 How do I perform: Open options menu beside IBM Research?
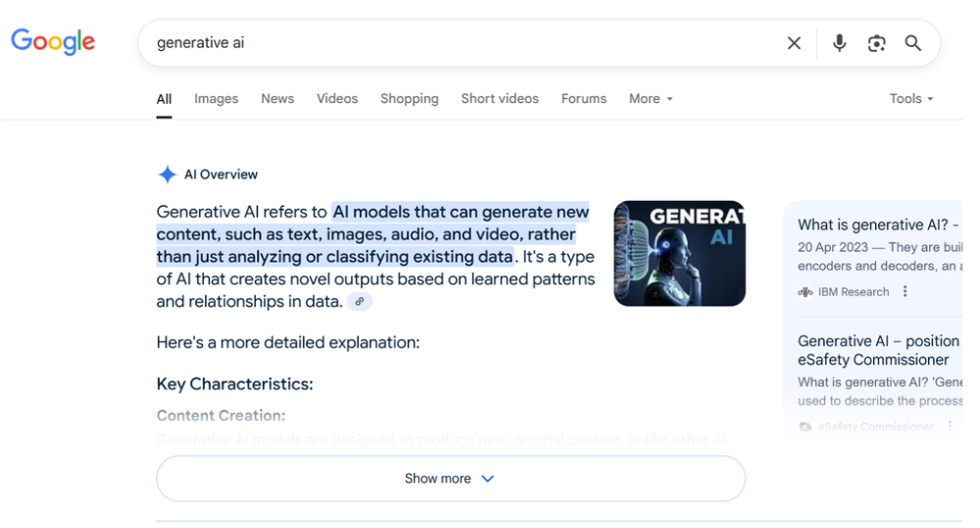905,291
